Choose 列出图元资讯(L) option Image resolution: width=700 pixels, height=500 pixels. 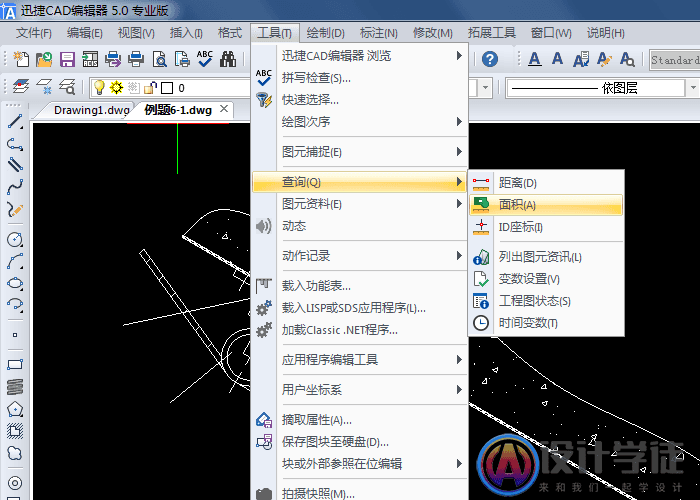(546, 257)
